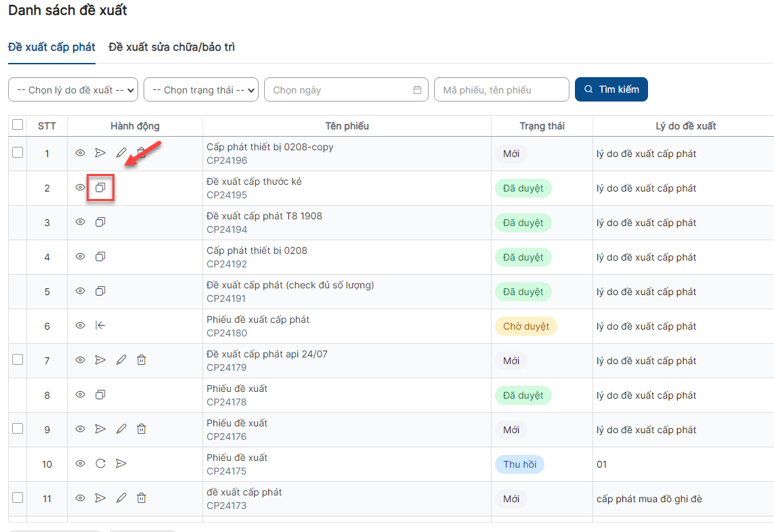Check the box for row CP24176
This screenshot has width=774, height=532.
point(18,428)
